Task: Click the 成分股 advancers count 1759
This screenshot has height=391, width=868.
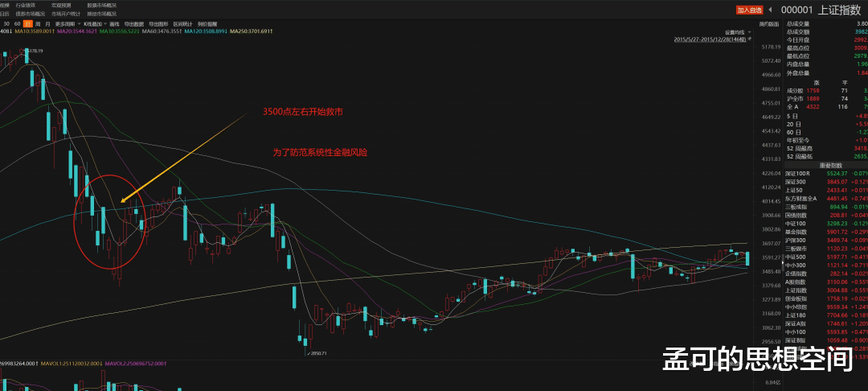Action: [x=813, y=90]
